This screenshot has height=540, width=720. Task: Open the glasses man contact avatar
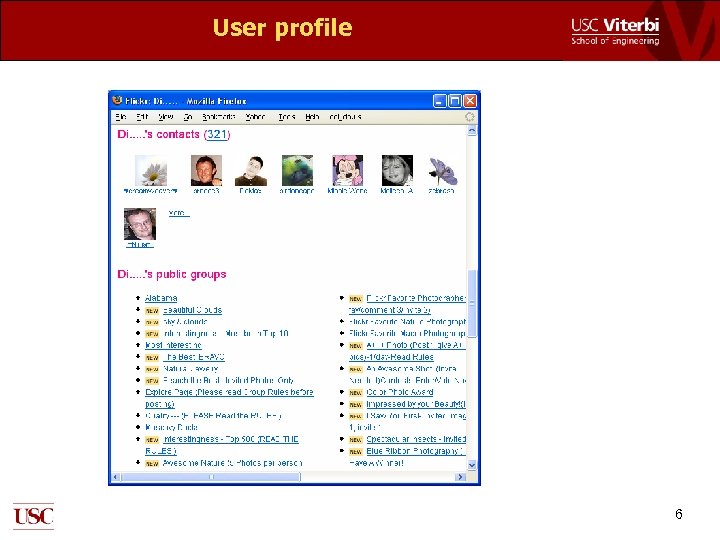(140, 224)
